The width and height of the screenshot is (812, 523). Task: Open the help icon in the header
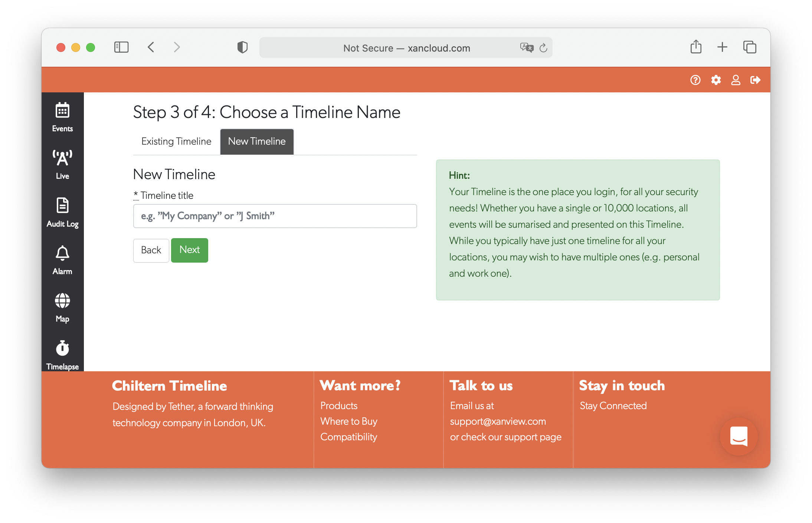pos(695,79)
